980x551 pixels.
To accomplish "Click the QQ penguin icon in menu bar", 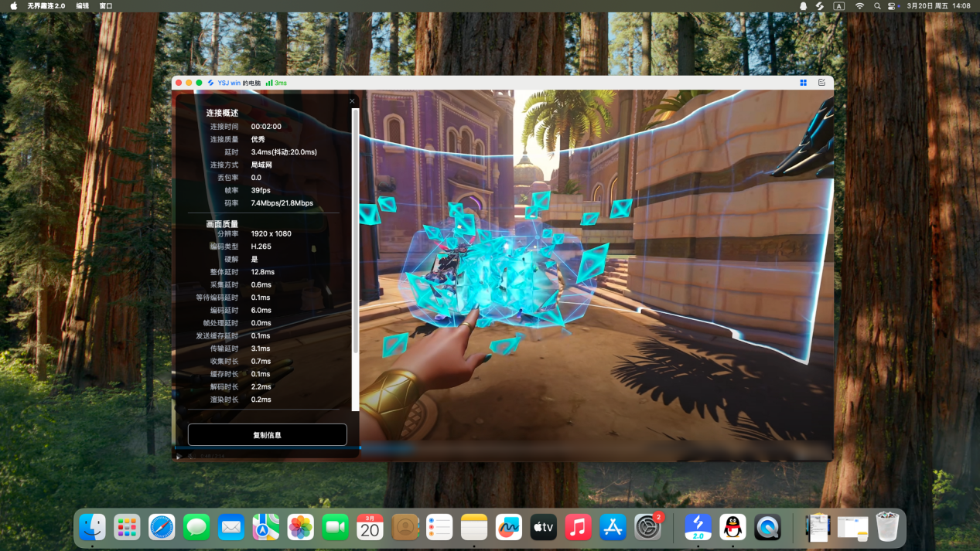I will 803,5.
